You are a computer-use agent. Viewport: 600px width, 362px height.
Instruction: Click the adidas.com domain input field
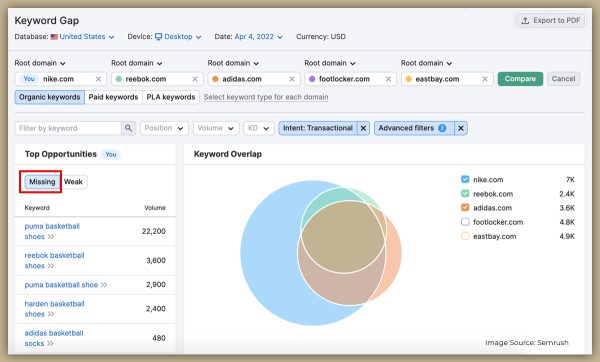click(x=254, y=79)
